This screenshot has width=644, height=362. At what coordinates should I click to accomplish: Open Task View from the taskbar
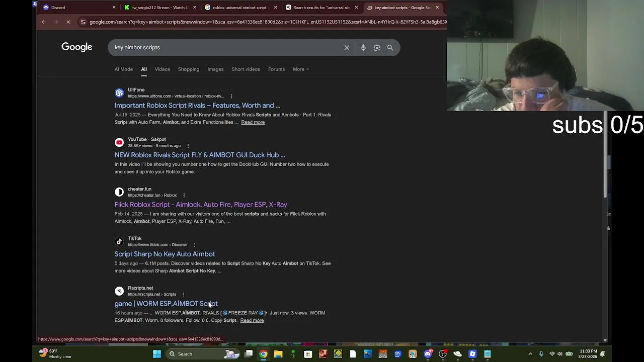click(249, 354)
